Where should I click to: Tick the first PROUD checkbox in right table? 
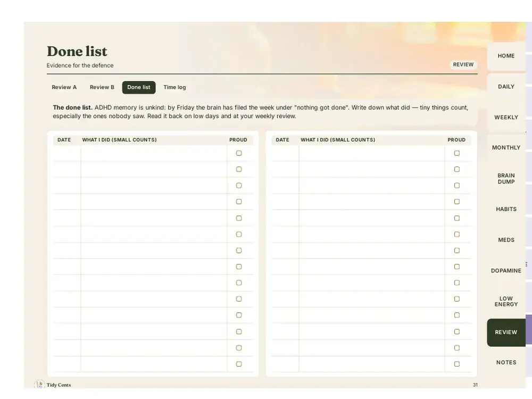[457, 153]
